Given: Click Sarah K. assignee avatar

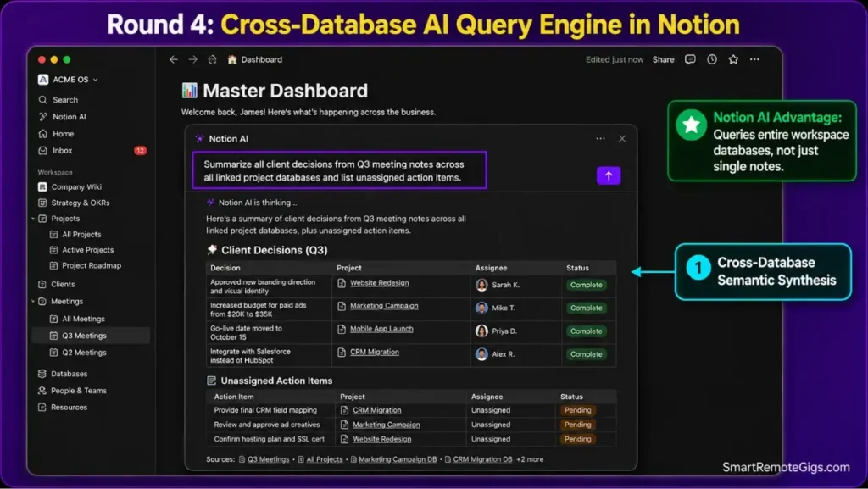Looking at the screenshot, I should pos(481,285).
